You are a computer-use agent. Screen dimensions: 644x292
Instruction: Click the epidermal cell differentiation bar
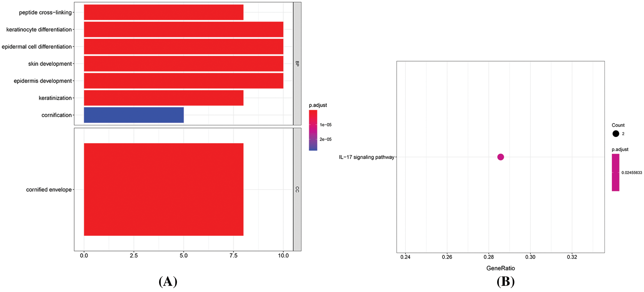click(x=183, y=46)
